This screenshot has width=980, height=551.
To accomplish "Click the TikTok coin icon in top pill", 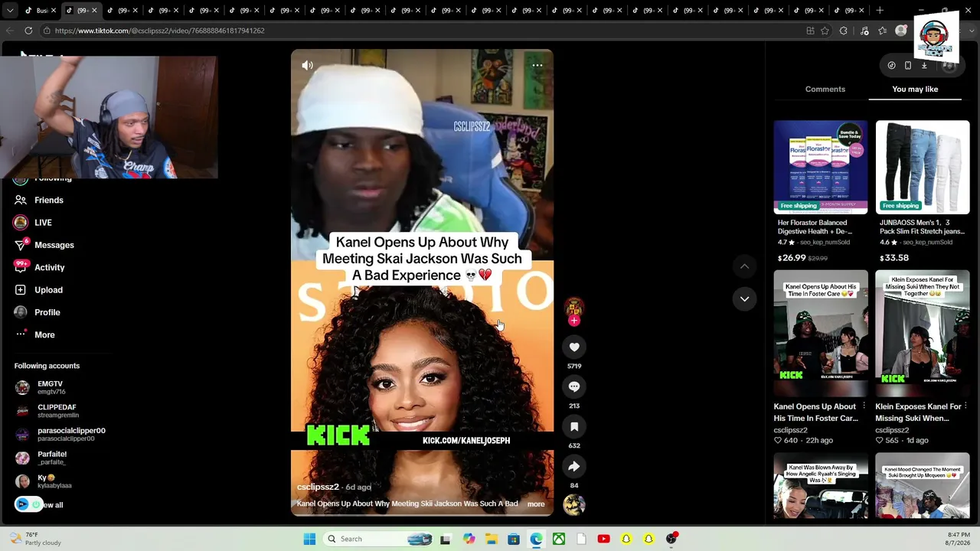I will pyautogui.click(x=891, y=66).
